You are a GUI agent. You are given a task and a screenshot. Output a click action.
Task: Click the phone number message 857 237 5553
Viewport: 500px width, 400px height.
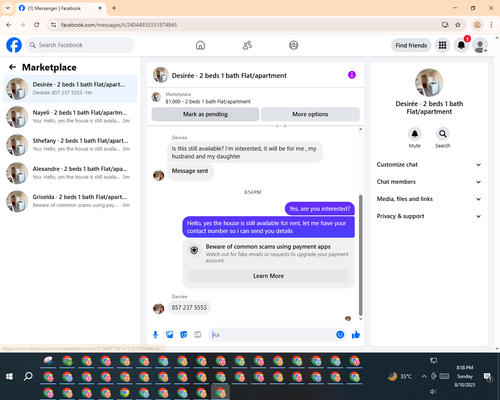point(189,307)
